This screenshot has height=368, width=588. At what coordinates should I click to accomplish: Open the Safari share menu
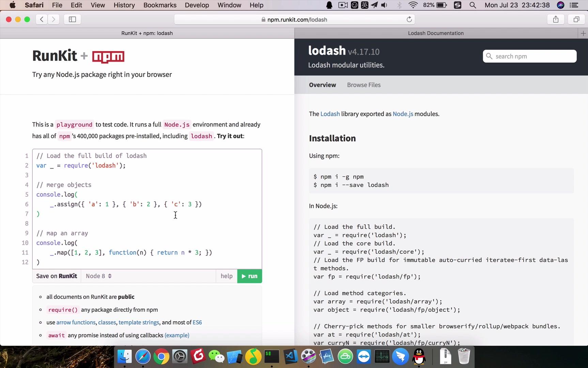tap(556, 19)
